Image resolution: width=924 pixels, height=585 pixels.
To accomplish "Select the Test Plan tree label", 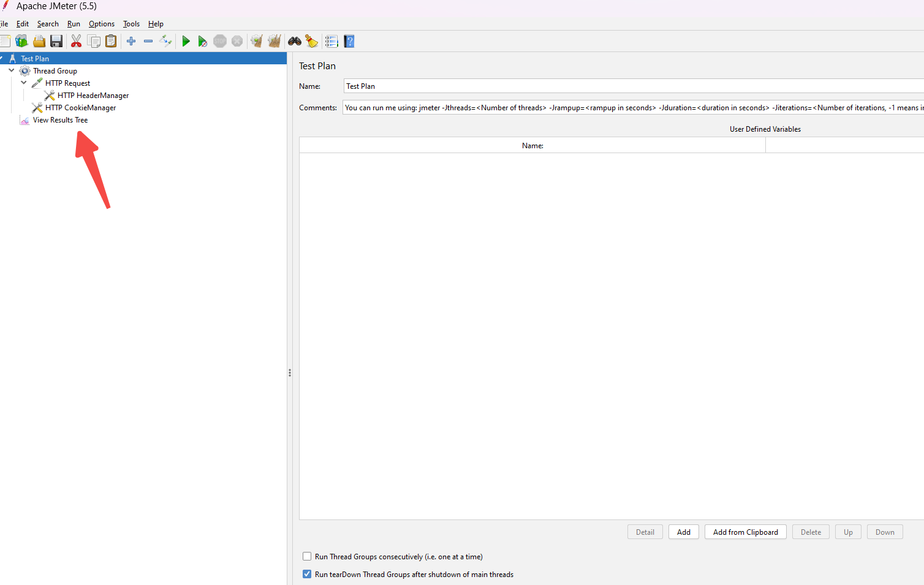I will 35,59.
